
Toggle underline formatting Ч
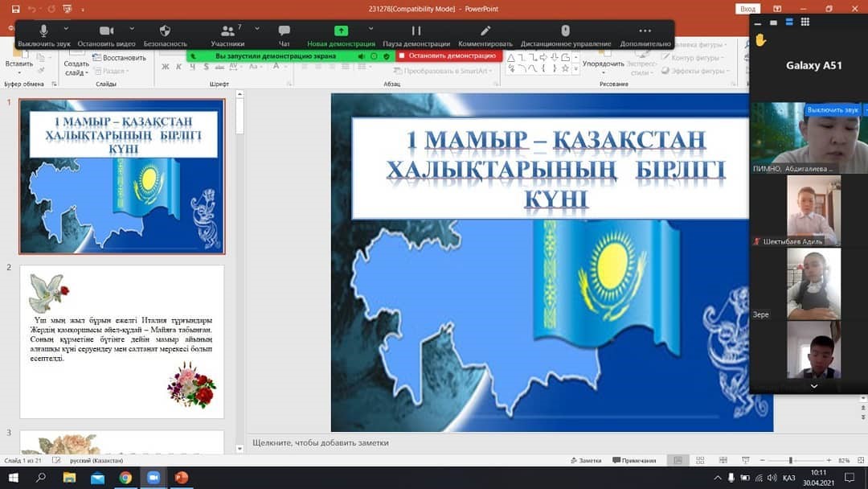(x=192, y=67)
